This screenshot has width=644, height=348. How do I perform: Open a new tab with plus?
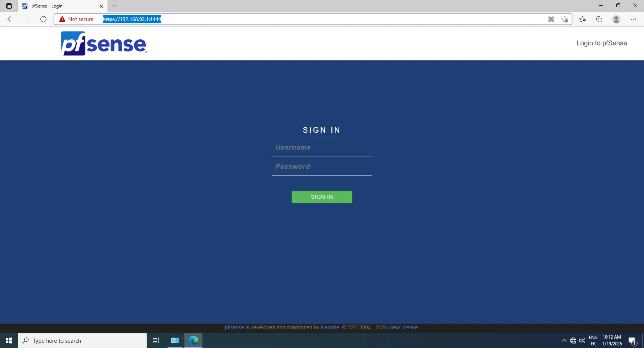click(x=114, y=6)
